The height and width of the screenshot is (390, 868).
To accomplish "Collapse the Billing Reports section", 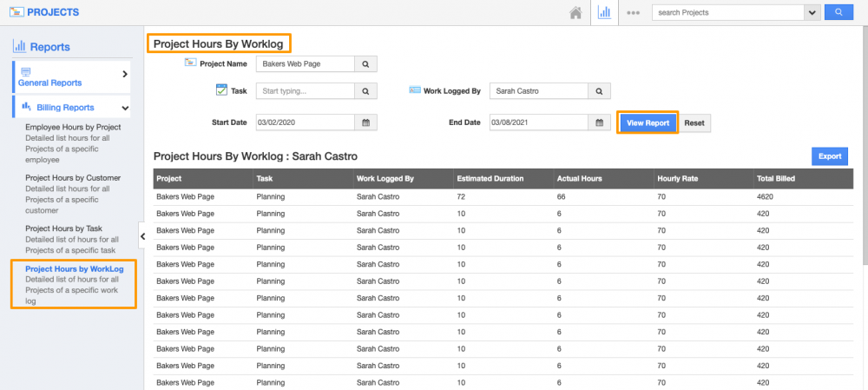I will click(125, 108).
